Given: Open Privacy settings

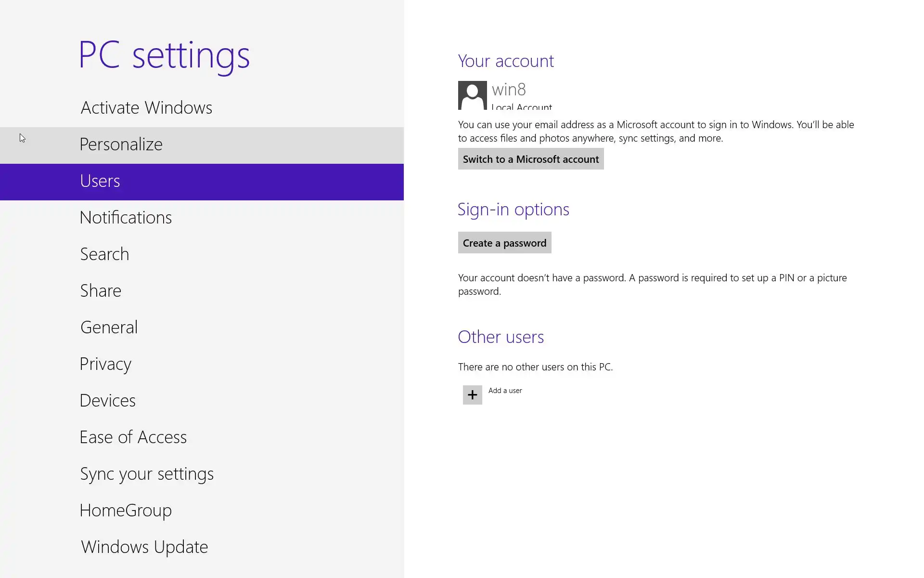Looking at the screenshot, I should pyautogui.click(x=105, y=364).
